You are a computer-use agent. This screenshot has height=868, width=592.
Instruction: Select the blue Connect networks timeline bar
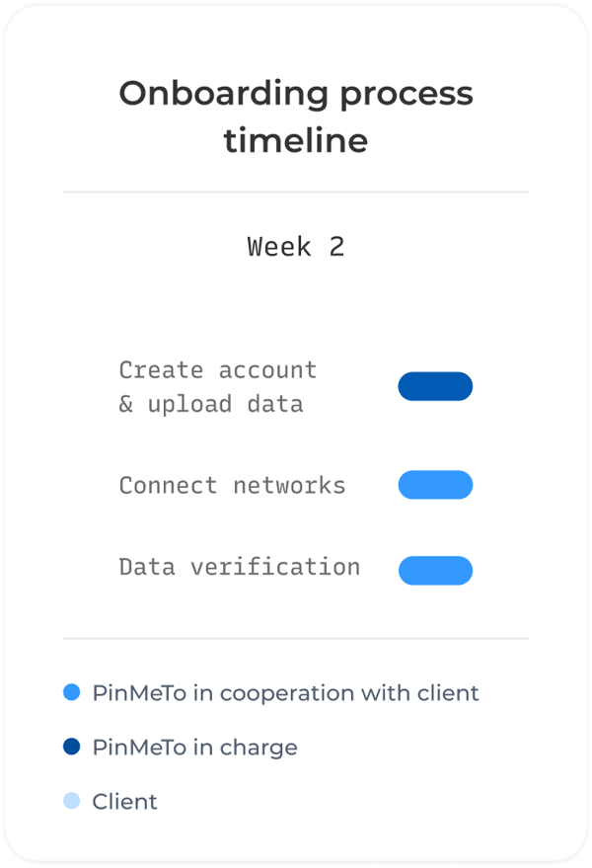click(435, 485)
